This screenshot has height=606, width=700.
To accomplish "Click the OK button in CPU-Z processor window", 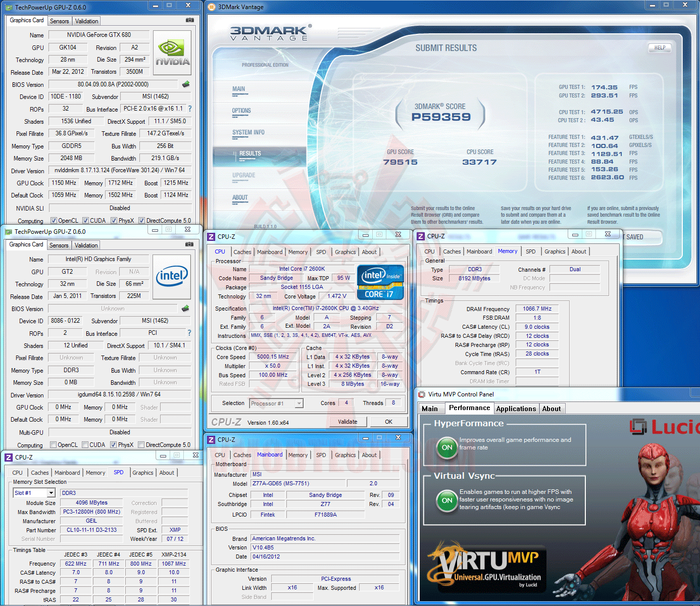I will (x=388, y=422).
